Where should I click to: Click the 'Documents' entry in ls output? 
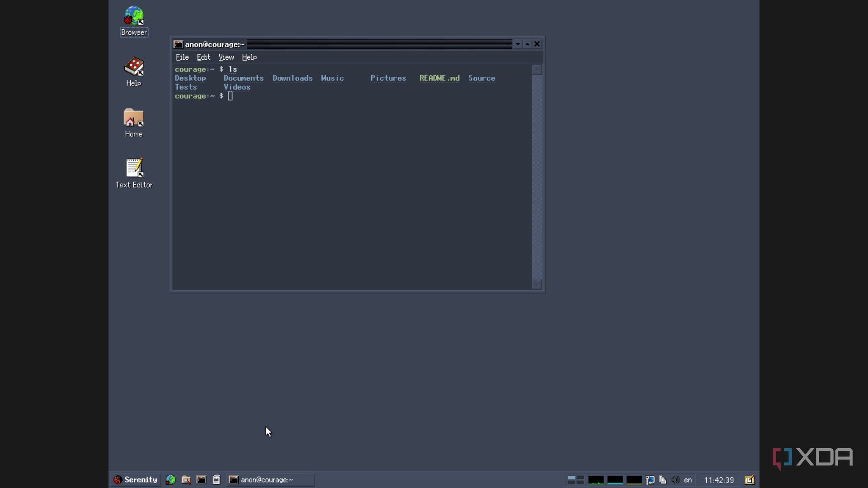coord(244,78)
